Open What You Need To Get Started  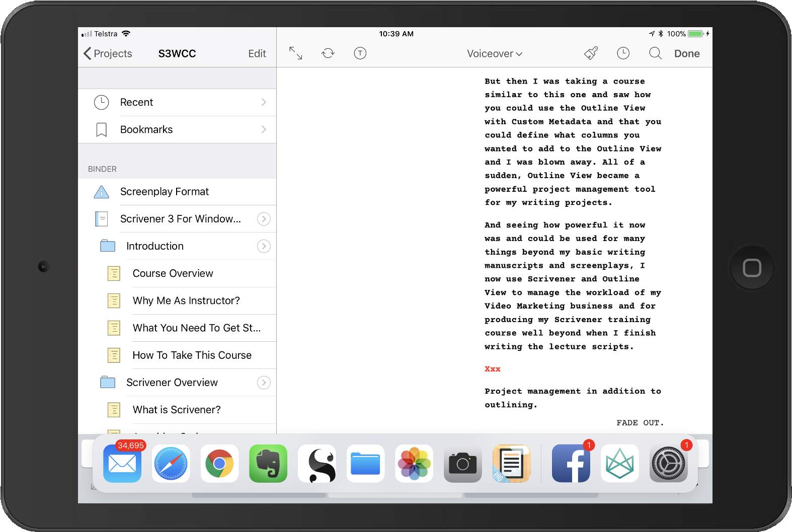(177, 328)
